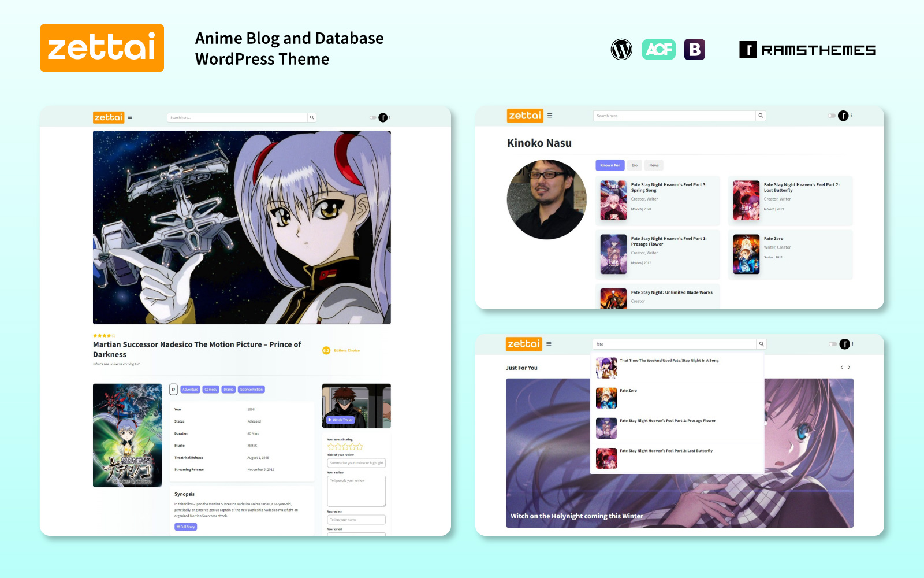Click the 'Just For You' heading
The image size is (924, 578).
[x=521, y=368]
